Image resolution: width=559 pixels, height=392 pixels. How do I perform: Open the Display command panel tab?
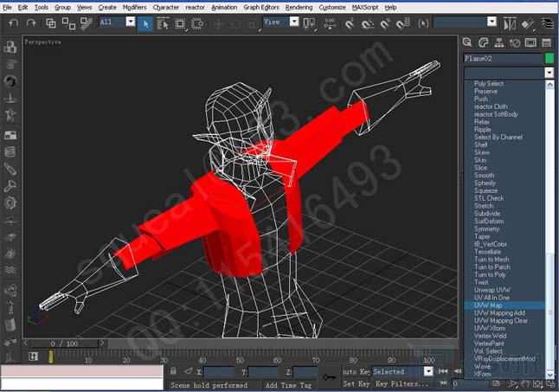click(530, 42)
